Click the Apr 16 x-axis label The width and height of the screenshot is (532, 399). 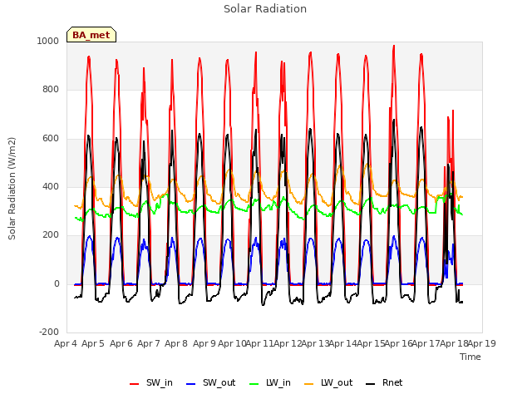pyautogui.click(x=398, y=343)
